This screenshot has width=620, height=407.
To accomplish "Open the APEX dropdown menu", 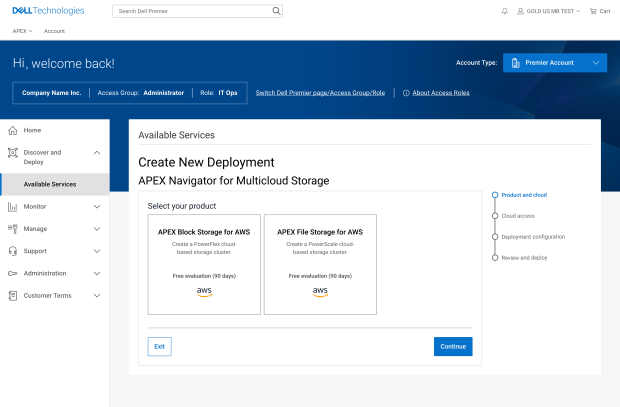I will (23, 31).
